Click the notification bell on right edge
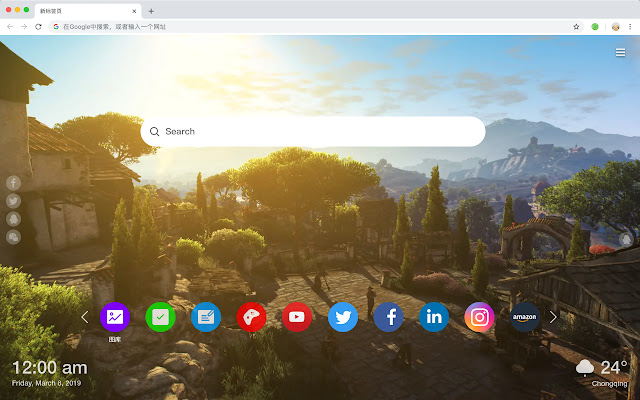Screen dimensions: 640x400 tap(626, 239)
